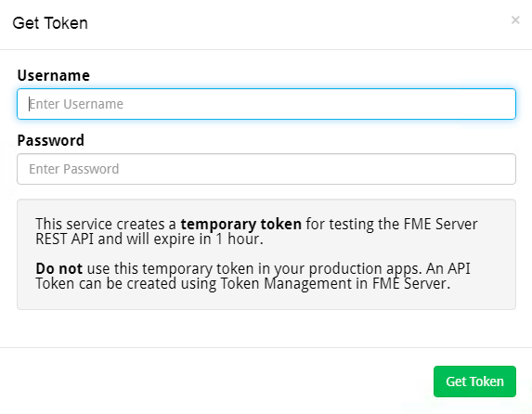Click the 'Enter Password' placeholder text
The width and height of the screenshot is (532, 414).
pos(74,169)
